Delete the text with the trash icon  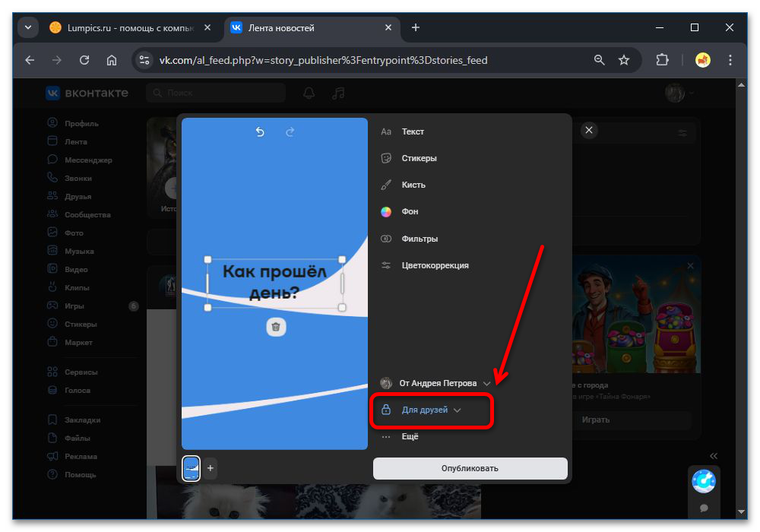tap(276, 327)
